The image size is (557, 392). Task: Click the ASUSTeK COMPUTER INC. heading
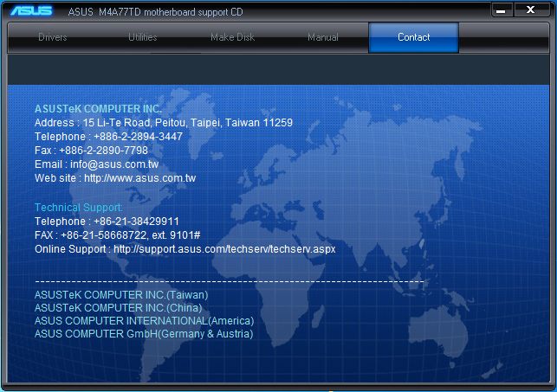[98, 109]
